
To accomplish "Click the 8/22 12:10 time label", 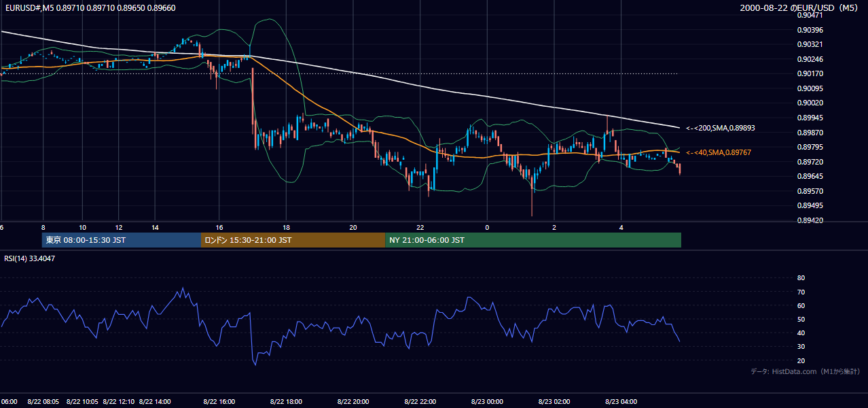I will pyautogui.click(x=119, y=402).
